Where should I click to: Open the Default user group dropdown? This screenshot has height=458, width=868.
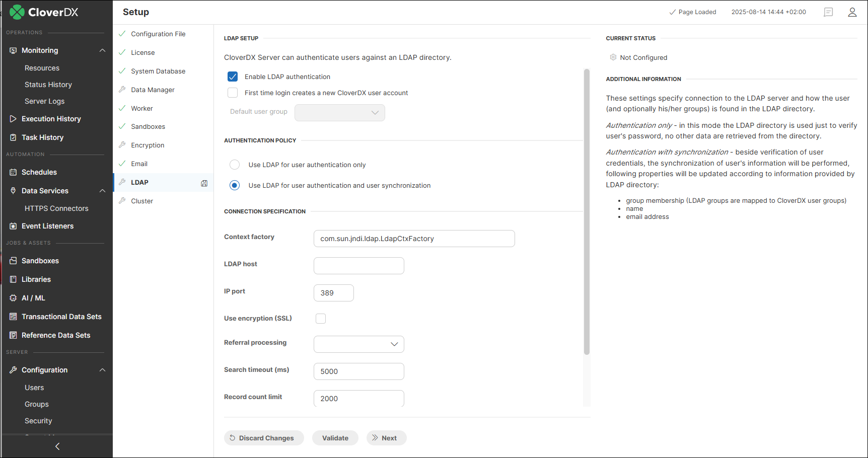(x=339, y=112)
